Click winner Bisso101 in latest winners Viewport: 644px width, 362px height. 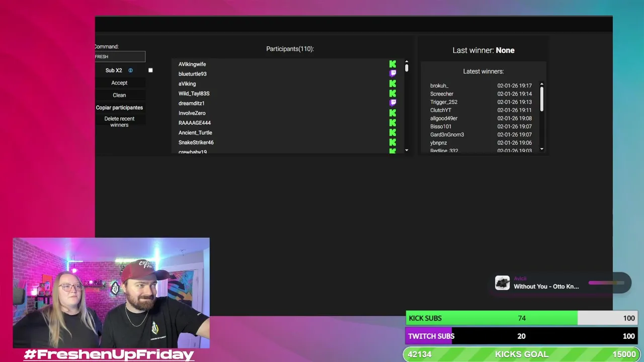[x=441, y=127]
